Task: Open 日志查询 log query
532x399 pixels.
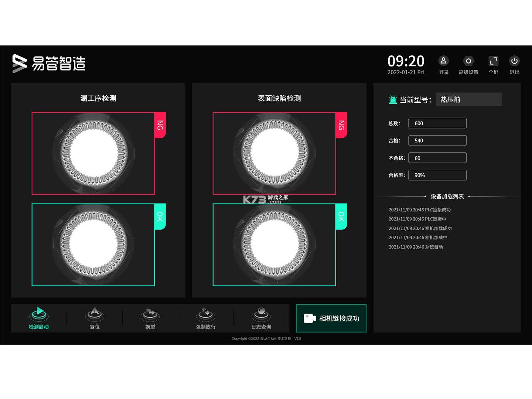Action: click(x=261, y=318)
